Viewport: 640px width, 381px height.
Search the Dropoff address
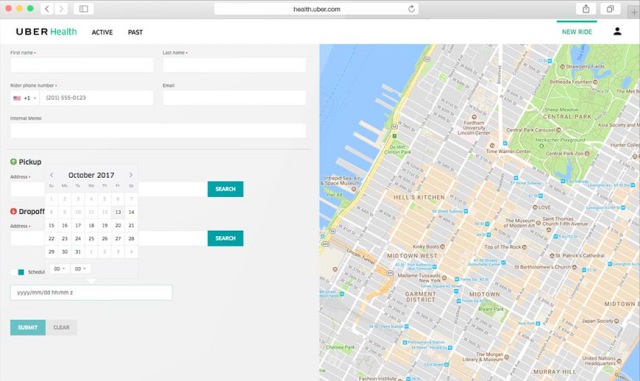point(225,238)
